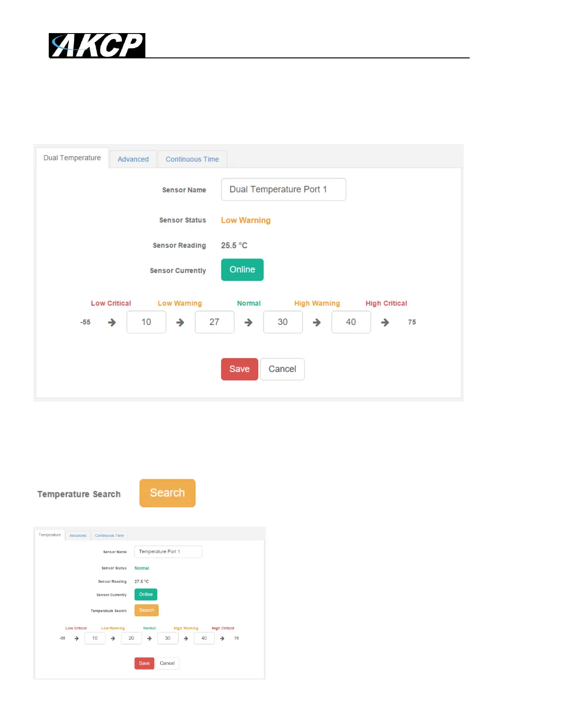Select the small Advanced tab in the lower panel
The height and width of the screenshot is (728, 563).
click(78, 535)
